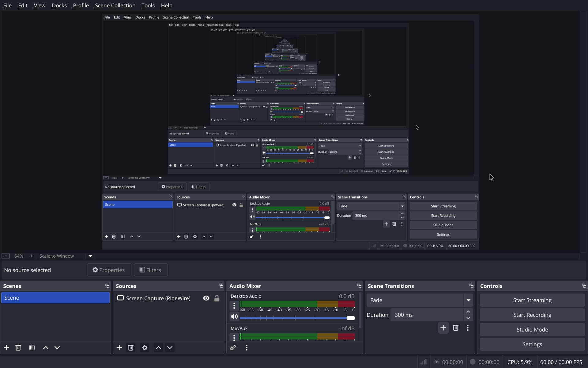Add a new source with plus icon

point(119,347)
